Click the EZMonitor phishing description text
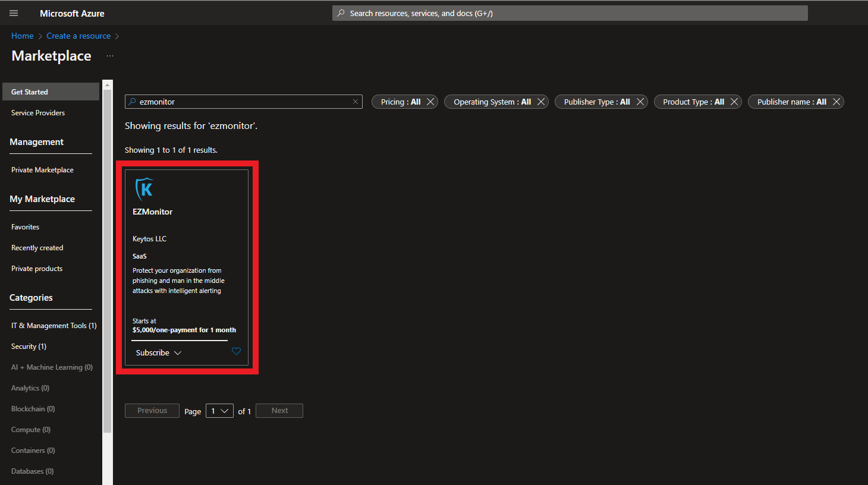868x485 pixels. pyautogui.click(x=178, y=281)
